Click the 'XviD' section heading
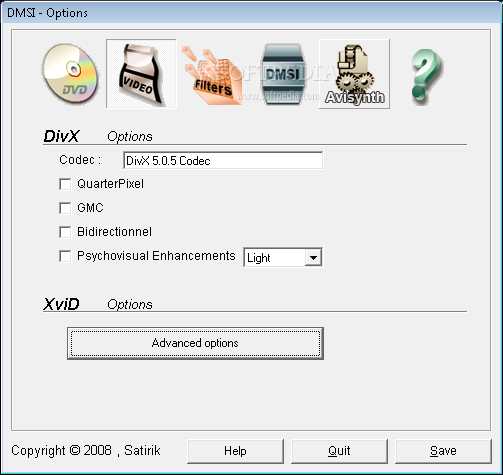 pyautogui.click(x=61, y=304)
